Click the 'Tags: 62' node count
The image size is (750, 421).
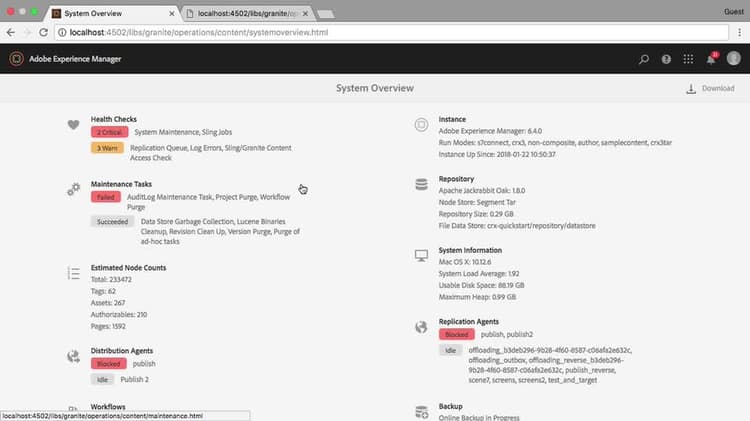[103, 291]
